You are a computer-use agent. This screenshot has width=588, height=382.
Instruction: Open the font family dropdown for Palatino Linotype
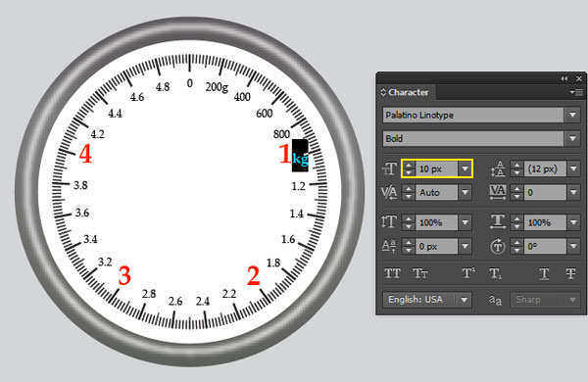click(x=572, y=115)
